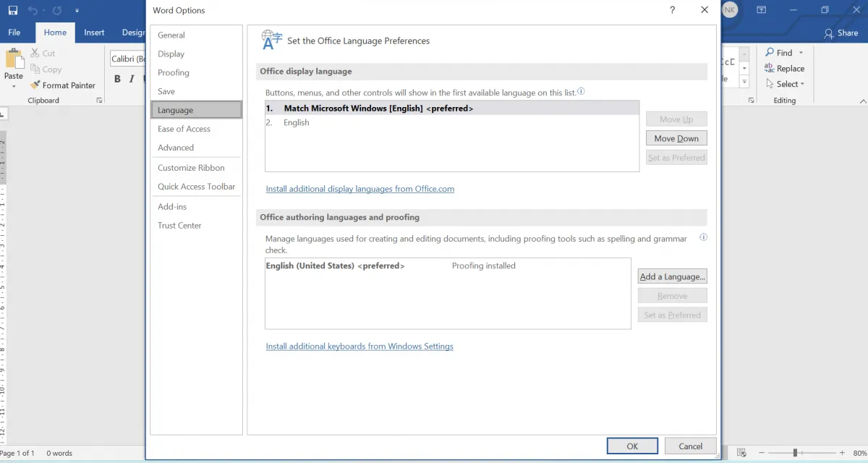Click the Office Language Preferences icon

[x=271, y=41]
